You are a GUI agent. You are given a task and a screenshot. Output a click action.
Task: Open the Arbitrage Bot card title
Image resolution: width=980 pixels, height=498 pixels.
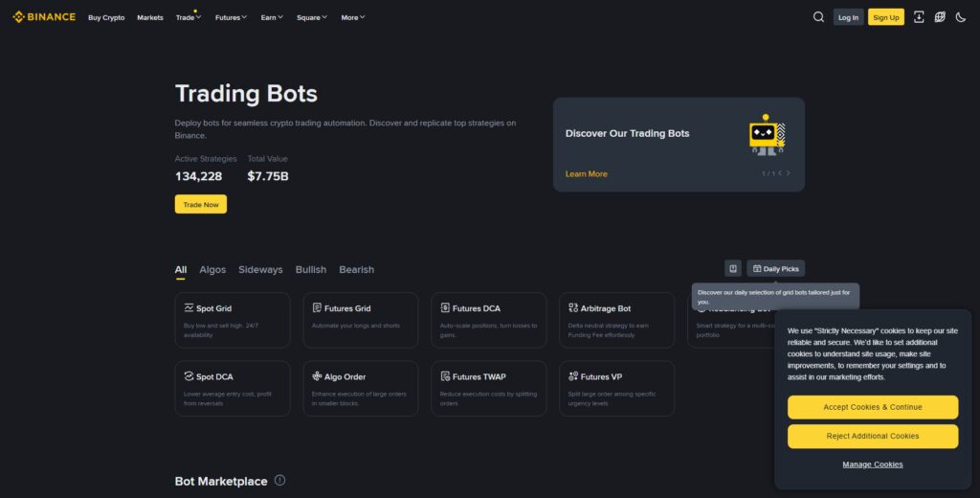click(606, 308)
